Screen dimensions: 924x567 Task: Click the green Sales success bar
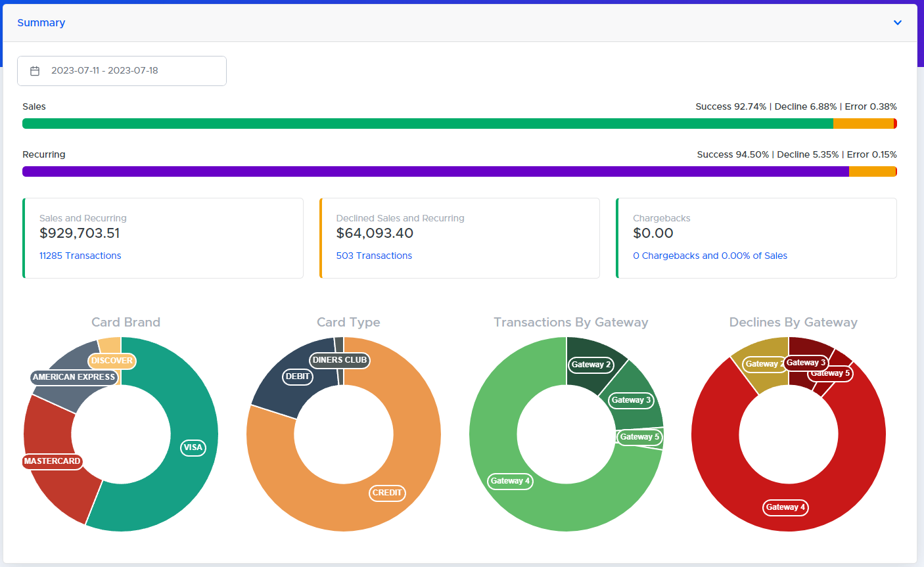(x=427, y=124)
